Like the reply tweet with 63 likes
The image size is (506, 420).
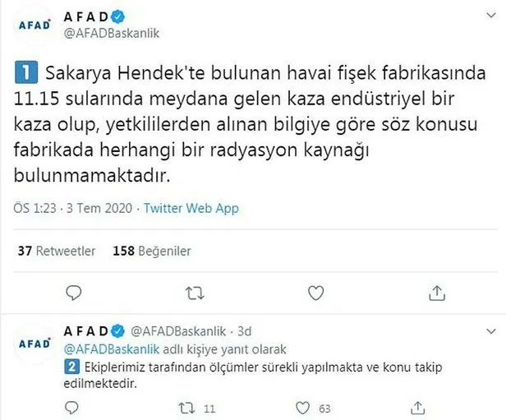(302, 408)
